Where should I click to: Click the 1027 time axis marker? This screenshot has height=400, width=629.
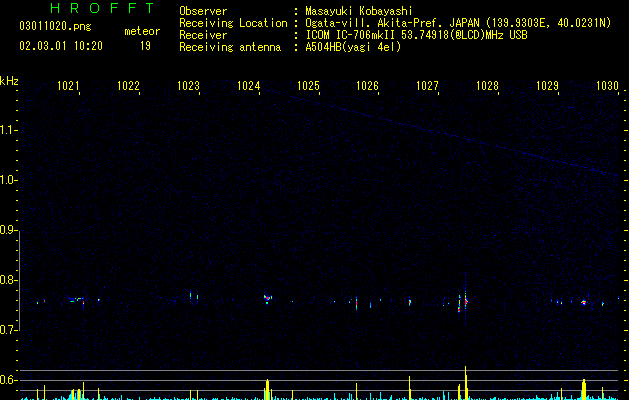click(x=427, y=86)
